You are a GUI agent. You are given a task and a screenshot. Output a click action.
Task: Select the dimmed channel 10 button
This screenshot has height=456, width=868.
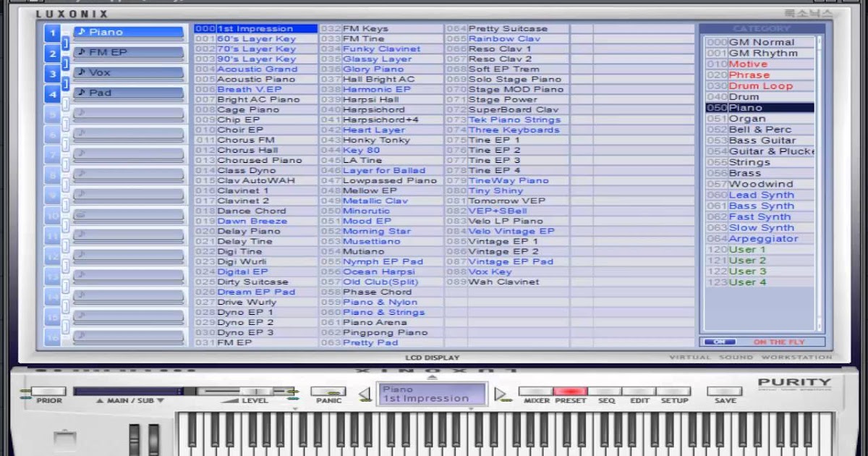[52, 215]
